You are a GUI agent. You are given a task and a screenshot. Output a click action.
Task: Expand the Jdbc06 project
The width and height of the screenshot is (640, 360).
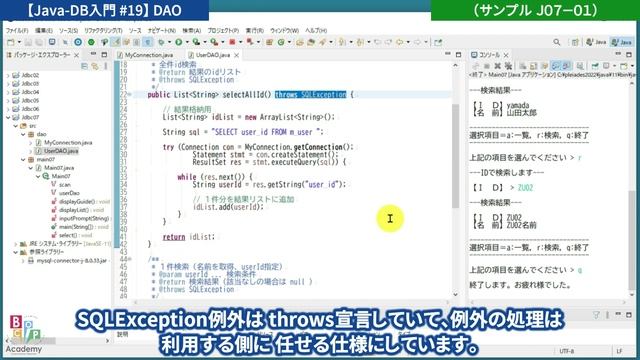(x=8, y=109)
